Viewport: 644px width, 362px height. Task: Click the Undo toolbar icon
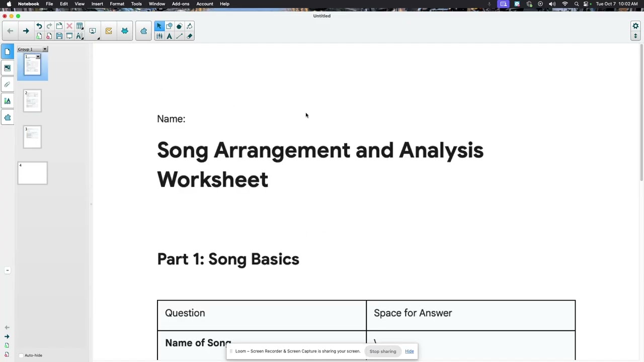[39, 26]
